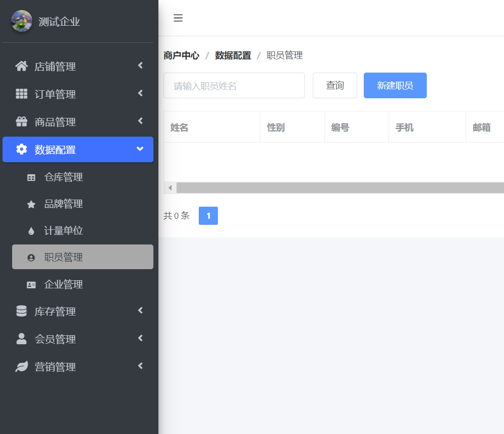Click the table's horizontal scrollbar left arrow
Image resolution: width=504 pixels, height=434 pixels.
click(170, 188)
